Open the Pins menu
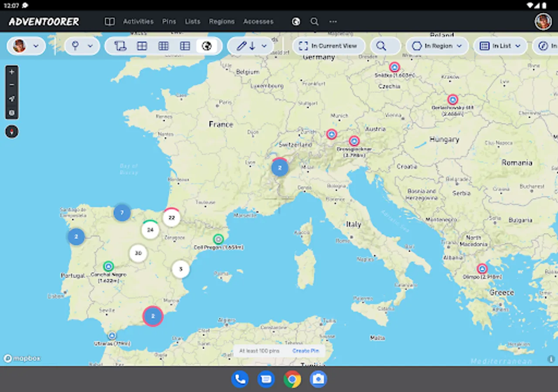Screen dimensions: 558x392 [169, 21]
